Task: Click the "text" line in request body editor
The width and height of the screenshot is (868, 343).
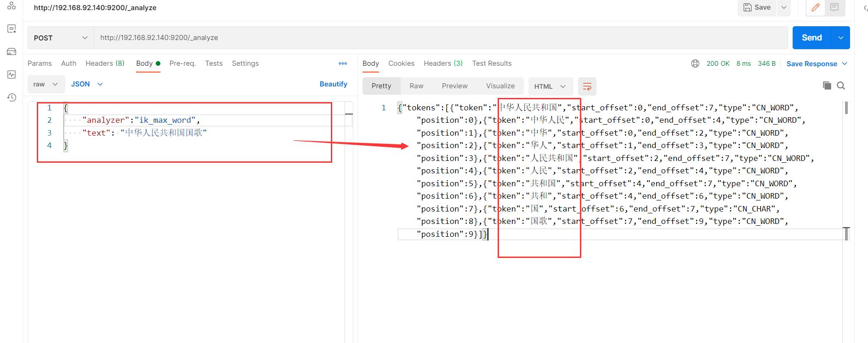Action: 144,133
